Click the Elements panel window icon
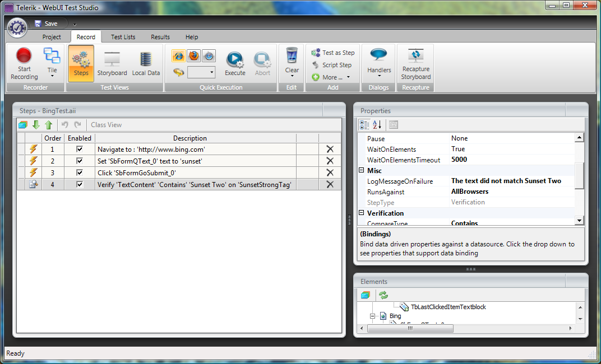Viewport: 601px width, 364px height. [366, 295]
